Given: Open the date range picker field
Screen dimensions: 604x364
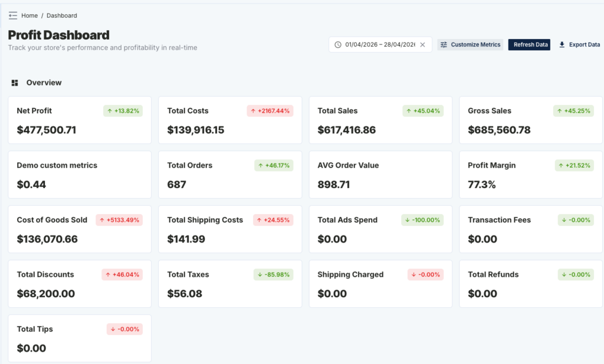Looking at the screenshot, I should point(380,45).
